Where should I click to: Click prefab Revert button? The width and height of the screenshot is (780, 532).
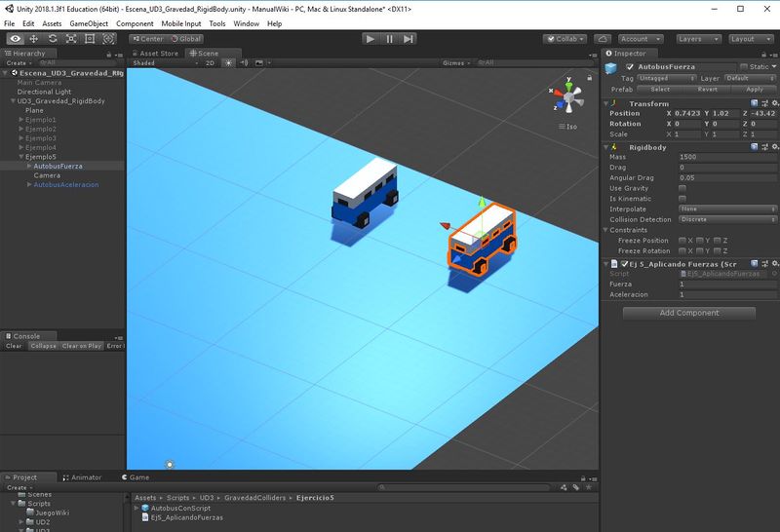coord(707,90)
